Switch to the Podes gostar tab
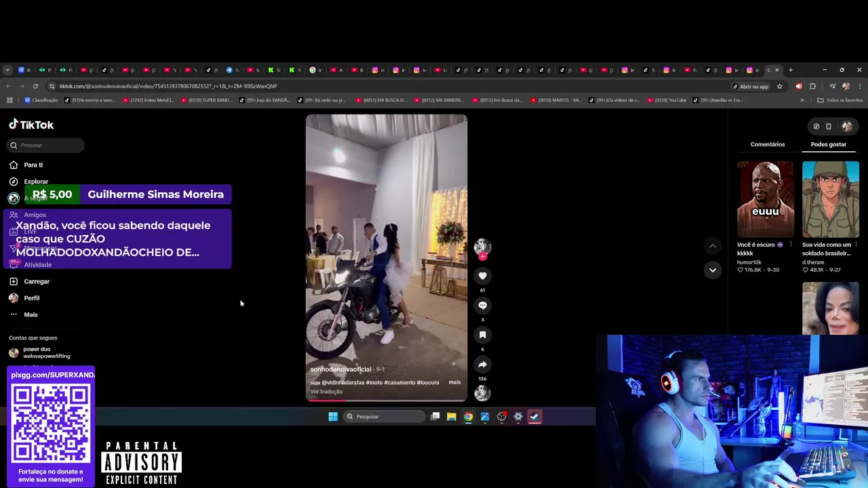Image resolution: width=868 pixels, height=488 pixels. 829,144
